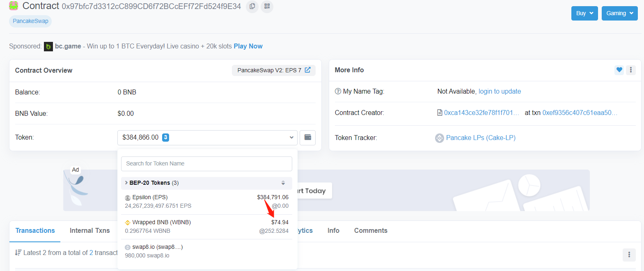Open the Info tab
This screenshot has height=271, width=644.
click(x=333, y=231)
